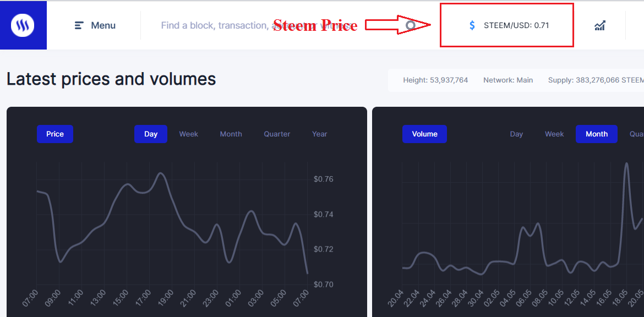Click the blue dollar sign icon
Screen dimensions: 644x317
(472, 25)
